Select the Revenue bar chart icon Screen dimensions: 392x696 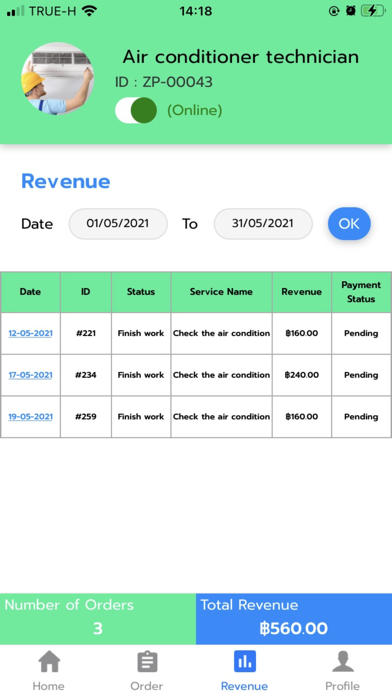pos(245,662)
